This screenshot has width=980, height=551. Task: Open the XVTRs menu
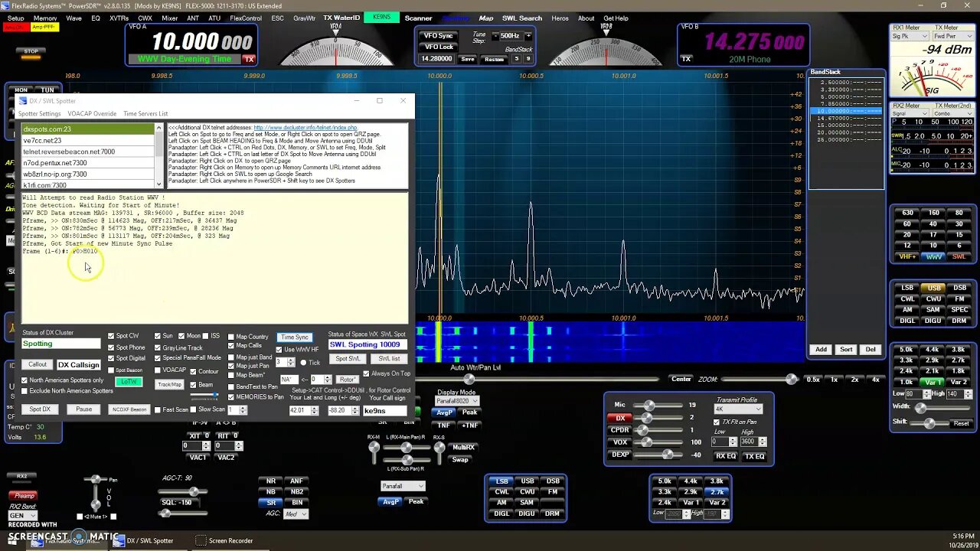click(119, 18)
